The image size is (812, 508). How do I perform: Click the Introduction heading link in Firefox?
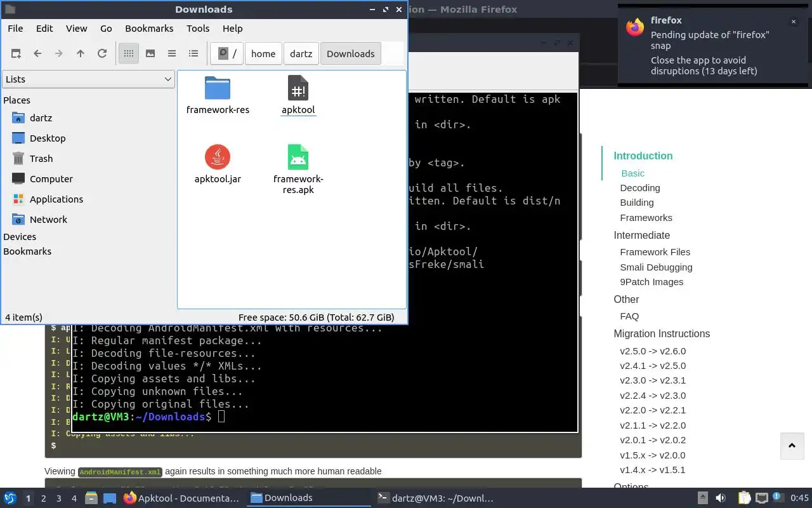[x=643, y=156]
